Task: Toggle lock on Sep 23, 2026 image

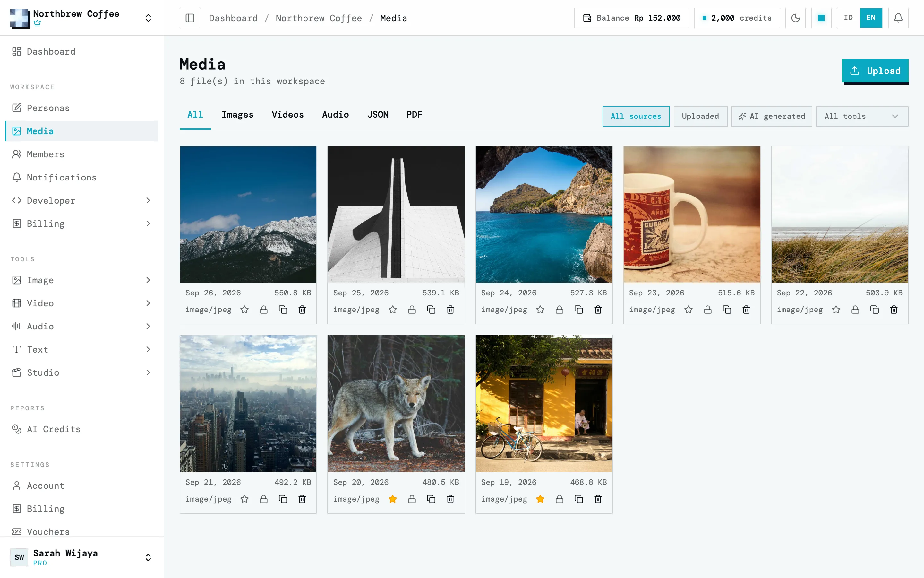Action: (x=707, y=310)
